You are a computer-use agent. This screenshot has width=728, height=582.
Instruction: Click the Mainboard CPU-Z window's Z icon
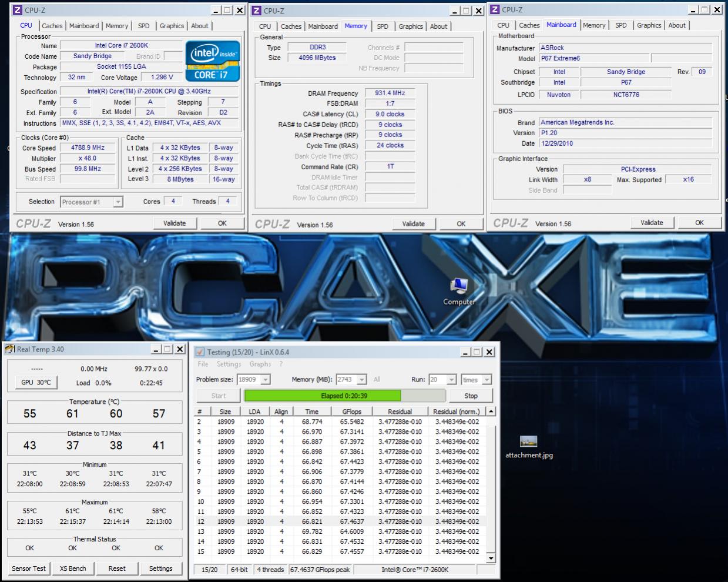click(x=495, y=9)
